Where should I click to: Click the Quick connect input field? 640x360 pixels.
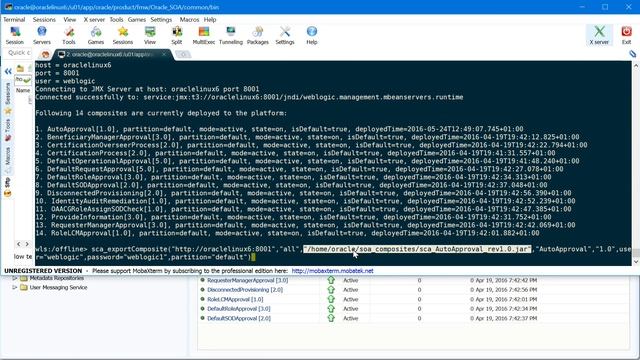tap(18, 53)
